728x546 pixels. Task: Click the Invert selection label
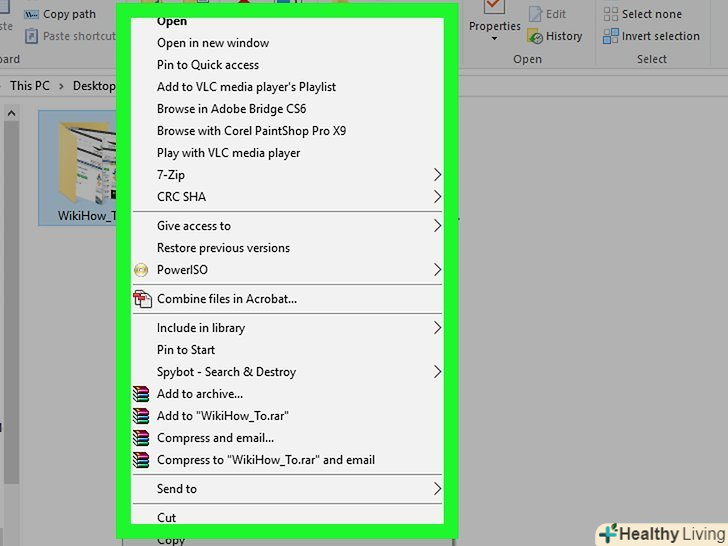pos(661,36)
